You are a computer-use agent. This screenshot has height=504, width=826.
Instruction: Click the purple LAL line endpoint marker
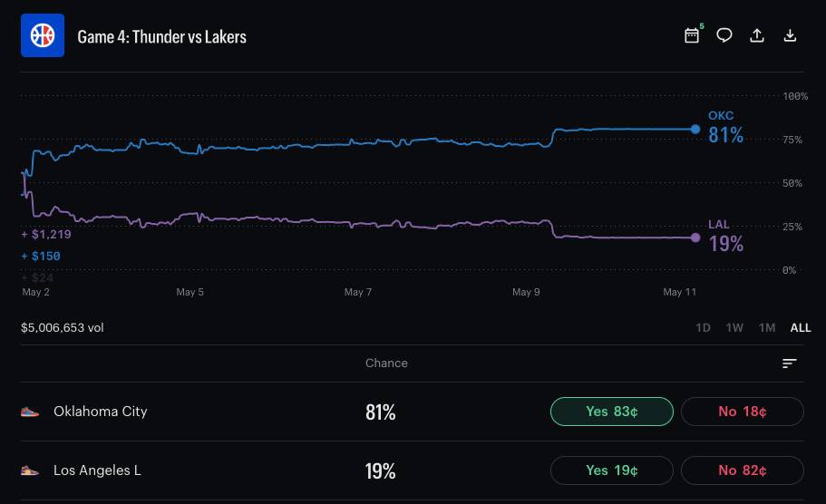(695, 237)
